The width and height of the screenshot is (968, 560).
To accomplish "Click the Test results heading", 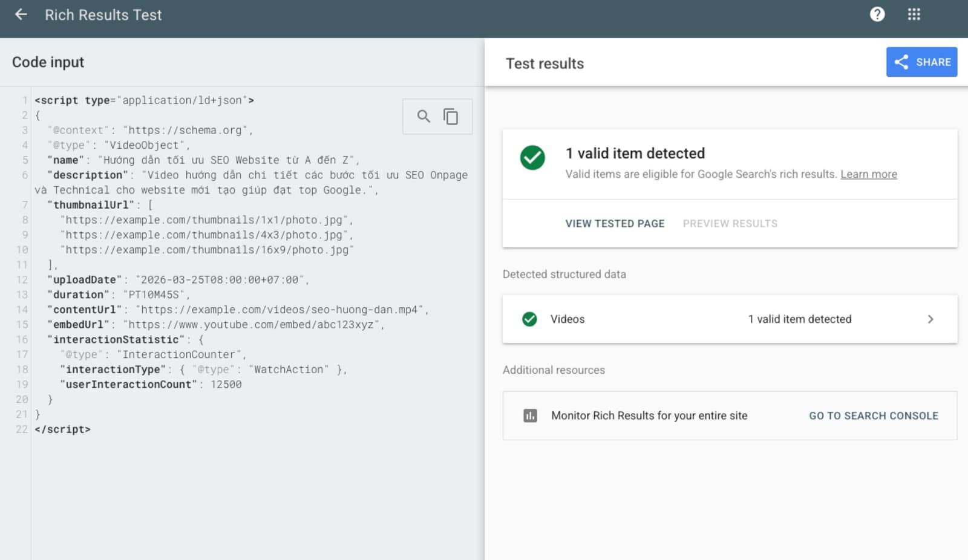I will 544,63.
